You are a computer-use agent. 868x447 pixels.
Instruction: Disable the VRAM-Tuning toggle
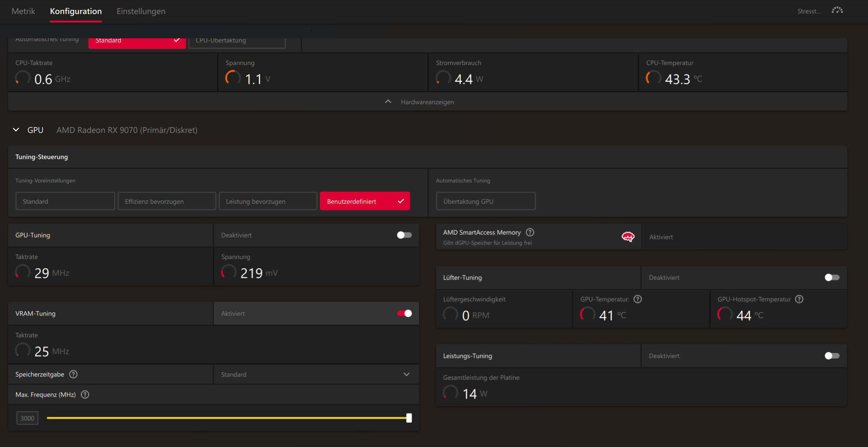404,314
